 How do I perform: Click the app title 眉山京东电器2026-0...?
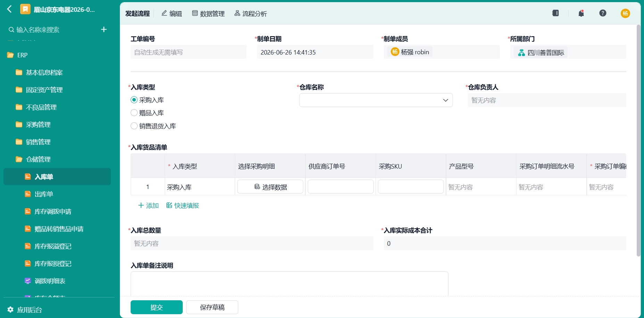[x=64, y=9]
